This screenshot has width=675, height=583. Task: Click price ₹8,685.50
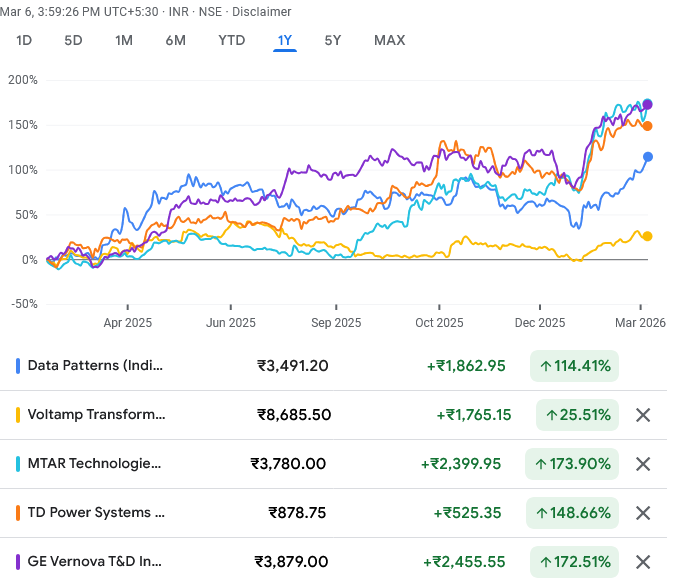(x=294, y=415)
